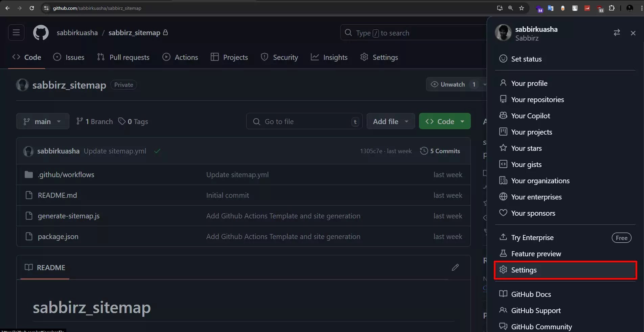Select Your stars menu item

[x=565, y=148]
